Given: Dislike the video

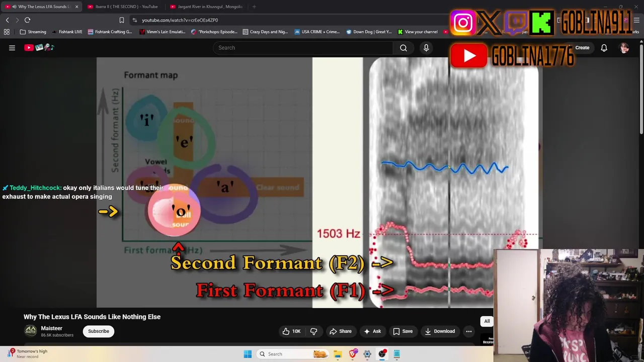Looking at the screenshot, I should tap(313, 331).
